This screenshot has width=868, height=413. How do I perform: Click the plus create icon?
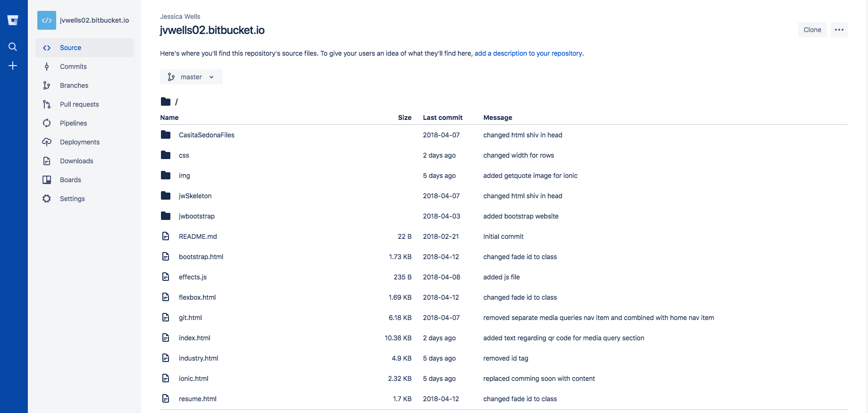tap(13, 66)
